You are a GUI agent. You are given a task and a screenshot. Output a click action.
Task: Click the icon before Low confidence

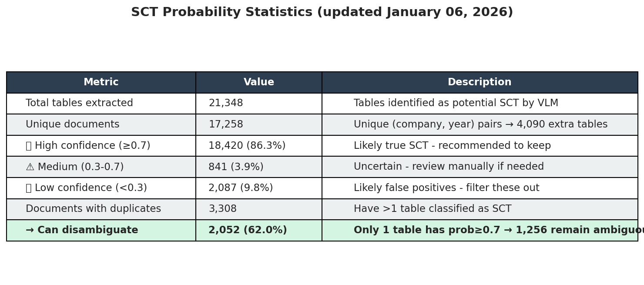pos(29,188)
